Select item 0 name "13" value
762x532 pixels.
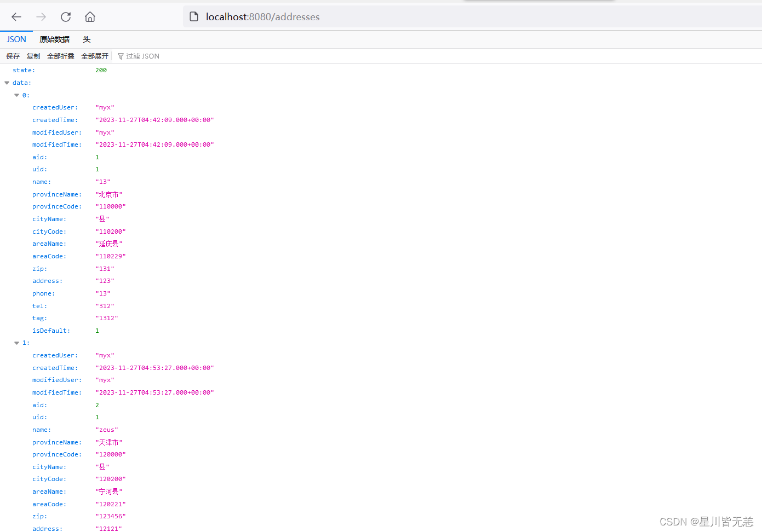coord(103,182)
